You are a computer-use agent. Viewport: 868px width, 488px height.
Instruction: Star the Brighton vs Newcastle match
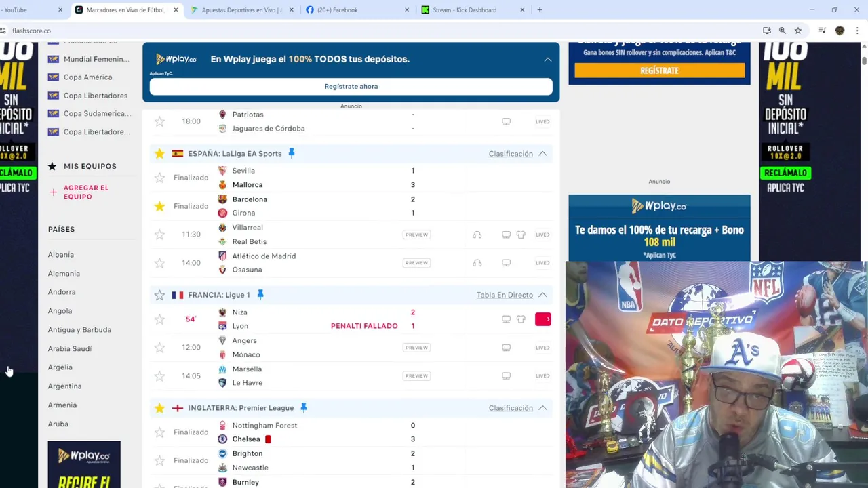coord(159,461)
